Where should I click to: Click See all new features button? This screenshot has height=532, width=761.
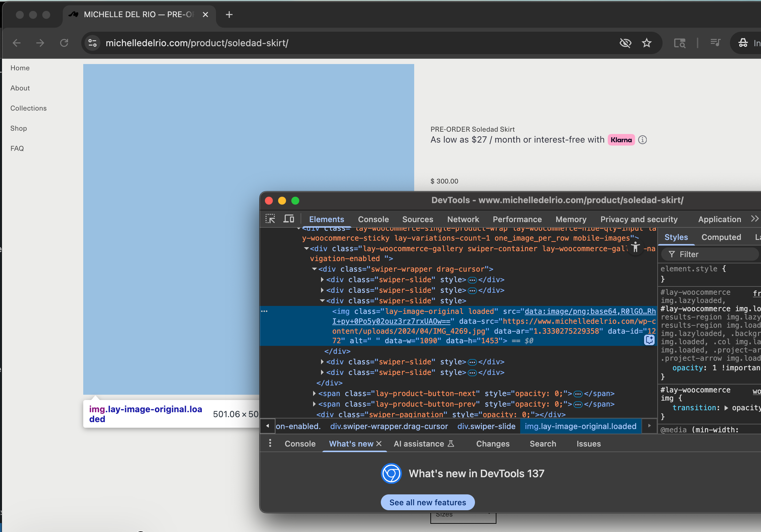coord(427,502)
